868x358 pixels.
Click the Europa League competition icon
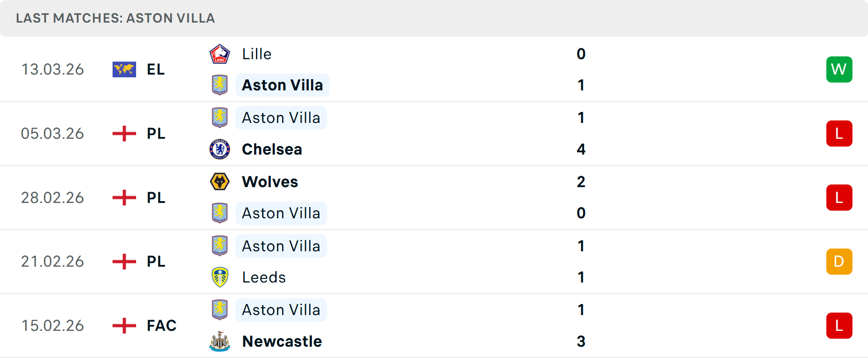[124, 69]
